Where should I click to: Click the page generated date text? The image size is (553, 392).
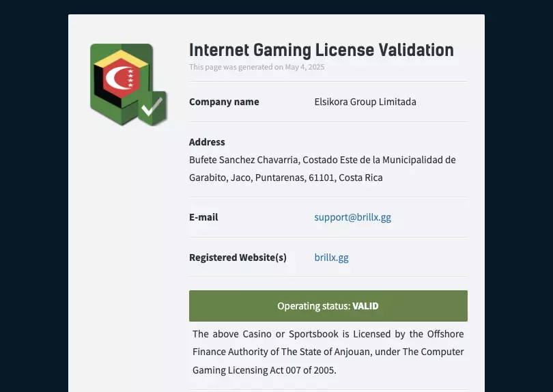tap(257, 67)
